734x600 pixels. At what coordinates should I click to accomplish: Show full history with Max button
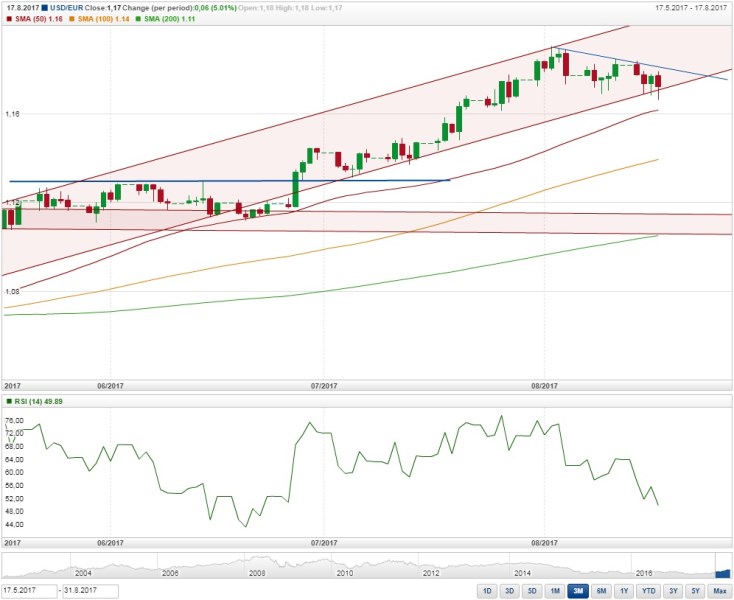click(719, 591)
